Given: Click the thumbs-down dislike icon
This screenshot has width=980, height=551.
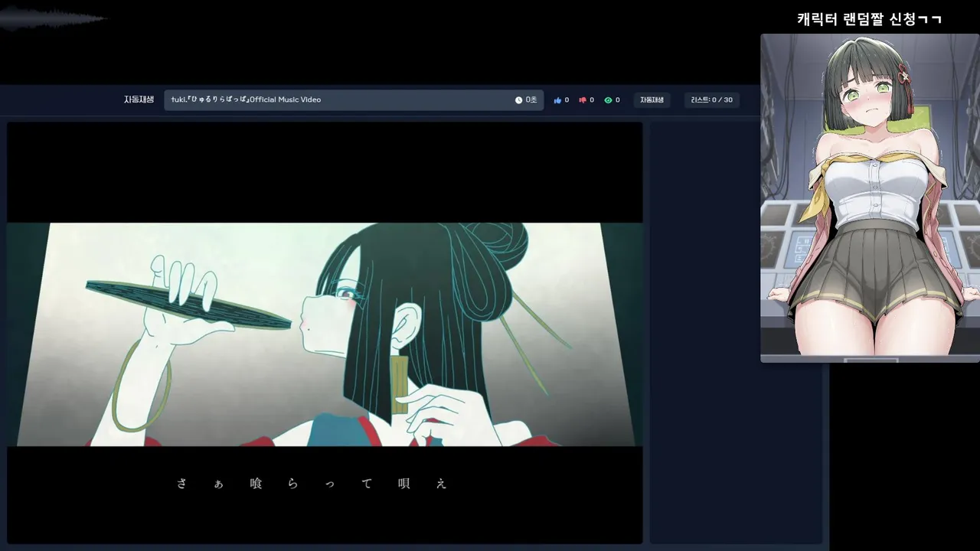Looking at the screenshot, I should [x=583, y=100].
